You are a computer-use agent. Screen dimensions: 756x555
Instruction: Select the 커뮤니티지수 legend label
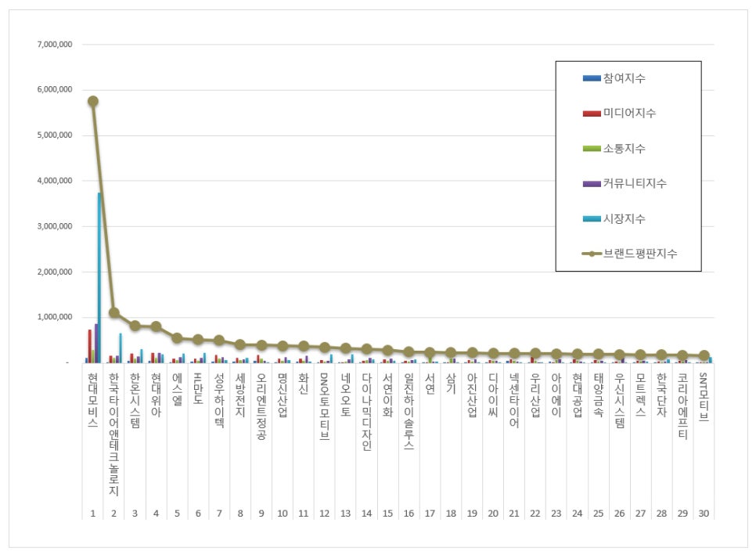635,184
